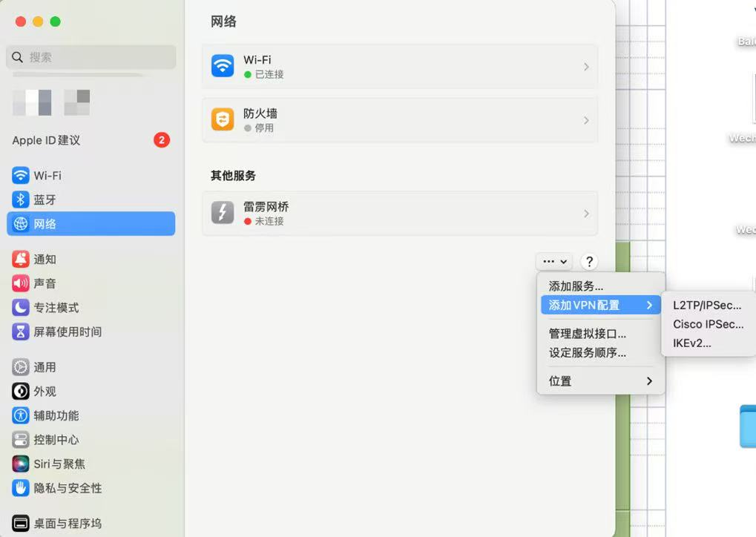Choose L2TP/IPSec VPN option
Screen dimensions: 756x537
pyautogui.click(x=706, y=305)
